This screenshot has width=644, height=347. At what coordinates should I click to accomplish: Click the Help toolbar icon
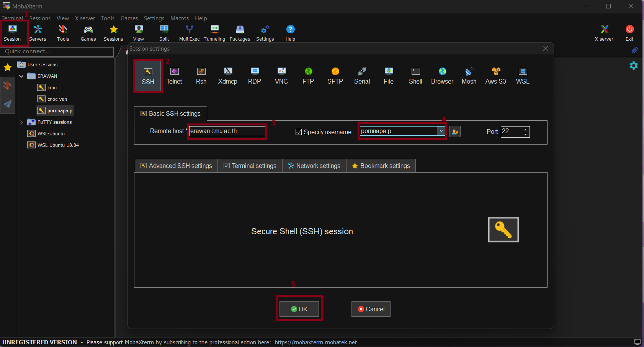[x=290, y=33]
